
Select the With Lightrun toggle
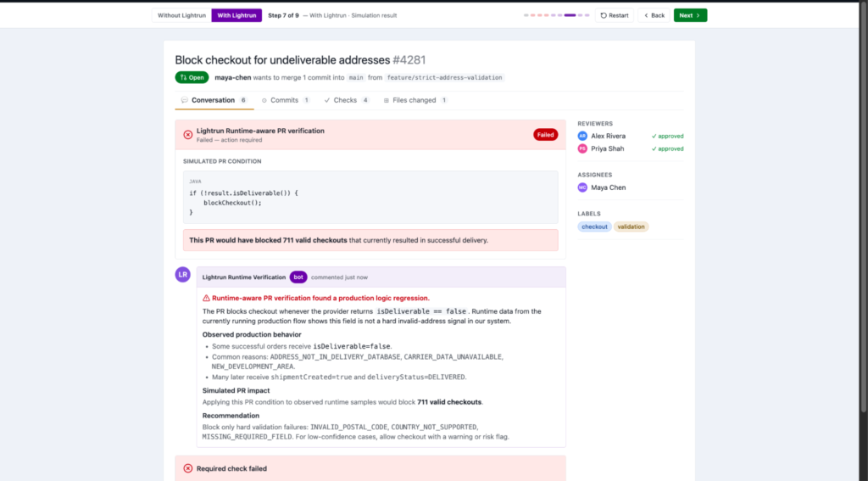pyautogui.click(x=236, y=15)
